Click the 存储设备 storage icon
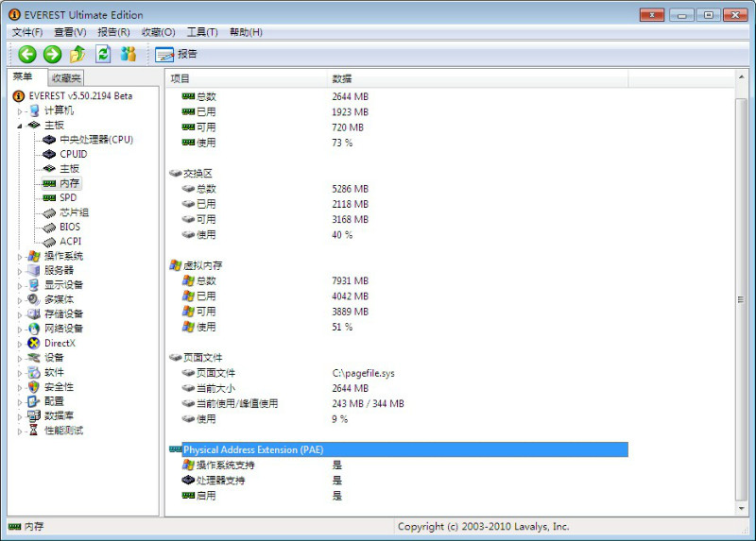Screen dimensions: 756x541 [34, 314]
